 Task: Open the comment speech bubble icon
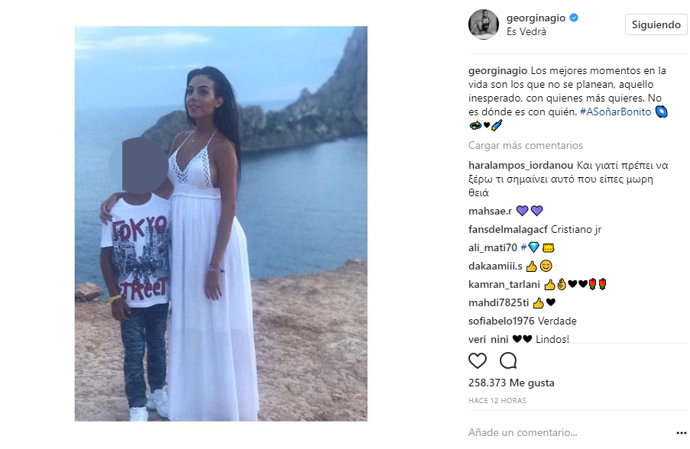click(x=508, y=361)
